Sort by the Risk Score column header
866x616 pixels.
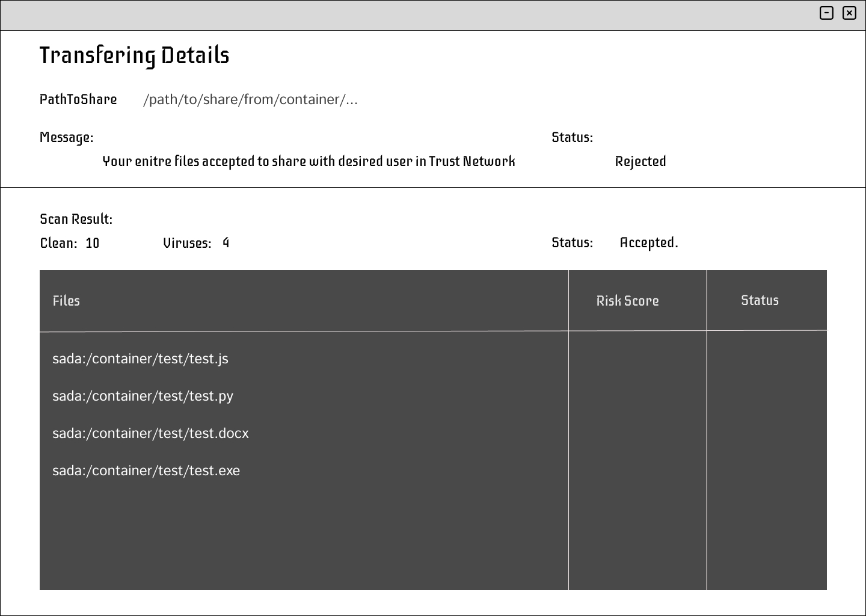[x=627, y=301]
